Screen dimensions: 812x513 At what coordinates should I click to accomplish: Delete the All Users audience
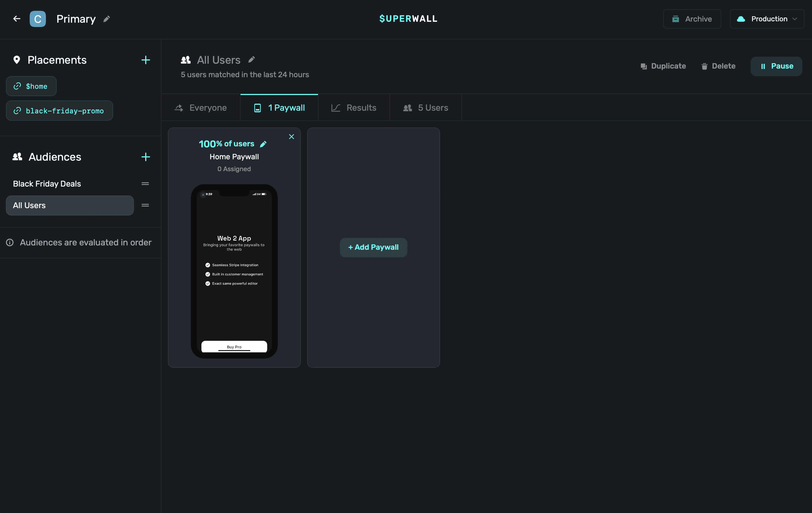pyautogui.click(x=718, y=66)
